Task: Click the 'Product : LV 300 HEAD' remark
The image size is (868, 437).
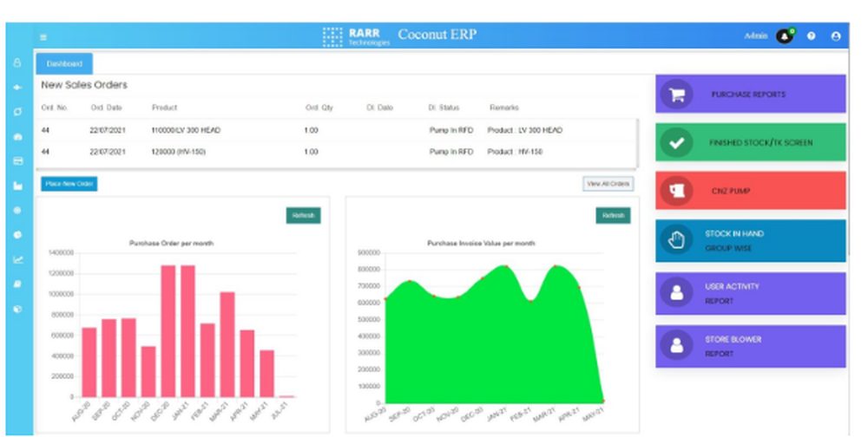Action: tap(525, 131)
